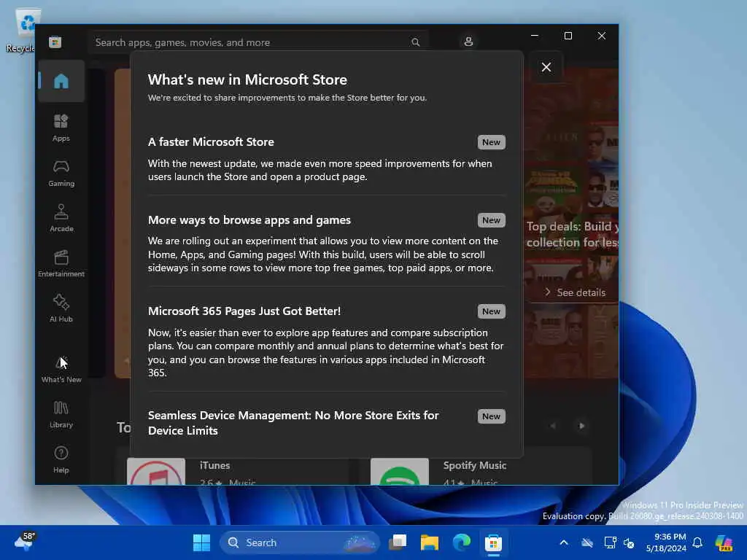747x560 pixels.
Task: Click the Microsoft Store logo icon
Action: (x=55, y=42)
